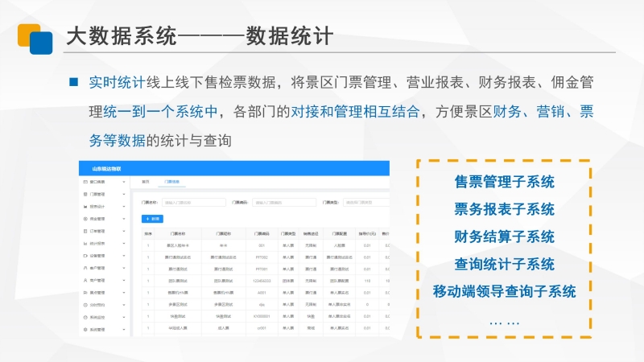Image resolution: width=644 pixels, height=362 pixels.
Task: Expand the 统计报表 menu arrow
Action: coord(124,244)
